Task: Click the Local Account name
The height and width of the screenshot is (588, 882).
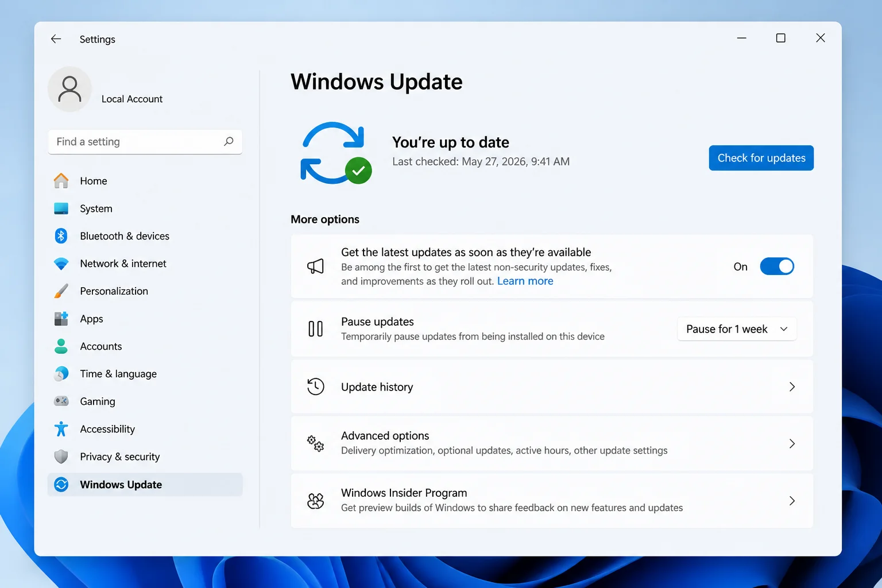Action: point(132,99)
